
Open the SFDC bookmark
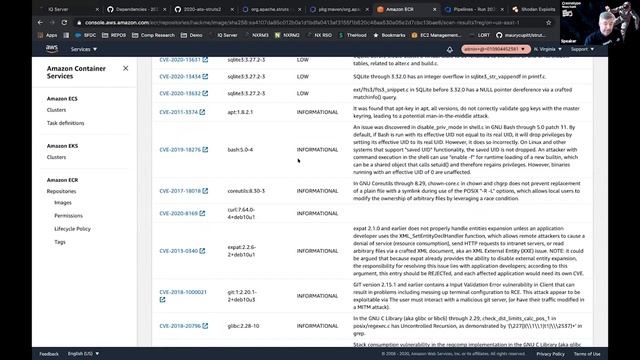pos(86,36)
